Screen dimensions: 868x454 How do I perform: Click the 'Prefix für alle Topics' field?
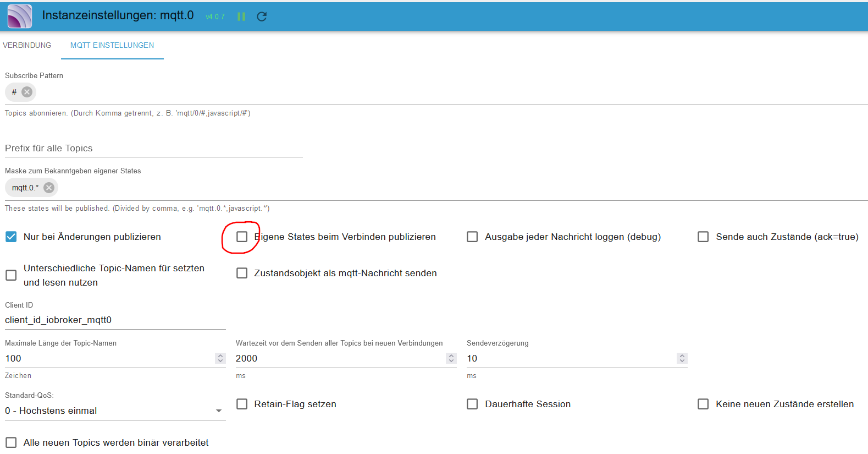(153, 148)
